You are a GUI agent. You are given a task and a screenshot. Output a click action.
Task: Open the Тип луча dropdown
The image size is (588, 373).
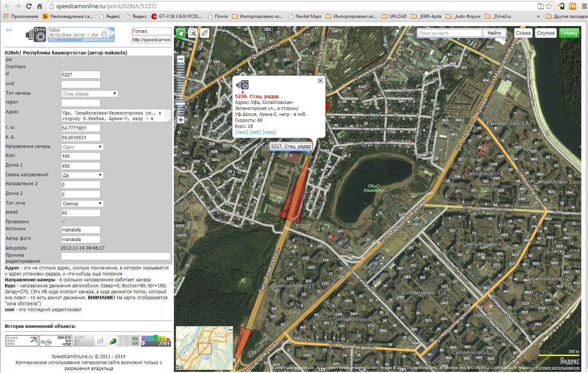[x=82, y=203]
